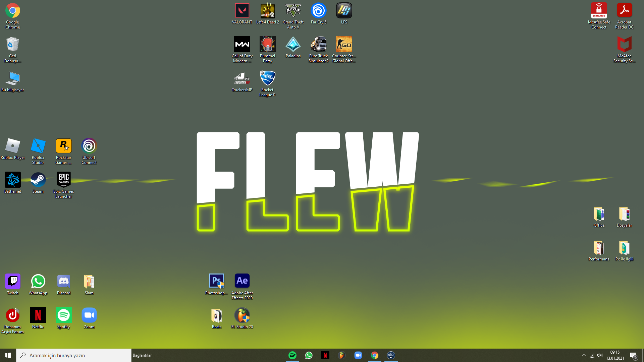Click the taskbar search box
Screen dimensions: 644x362
point(74,355)
